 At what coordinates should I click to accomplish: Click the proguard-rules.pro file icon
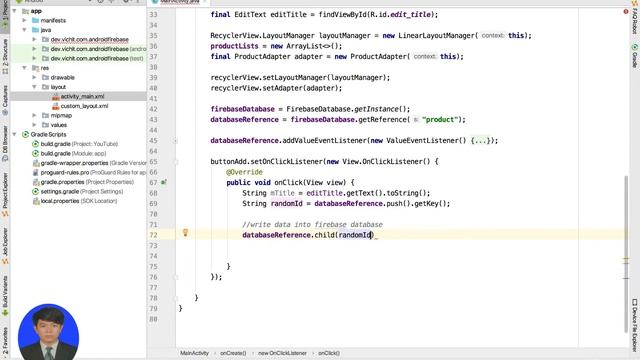(x=36, y=173)
